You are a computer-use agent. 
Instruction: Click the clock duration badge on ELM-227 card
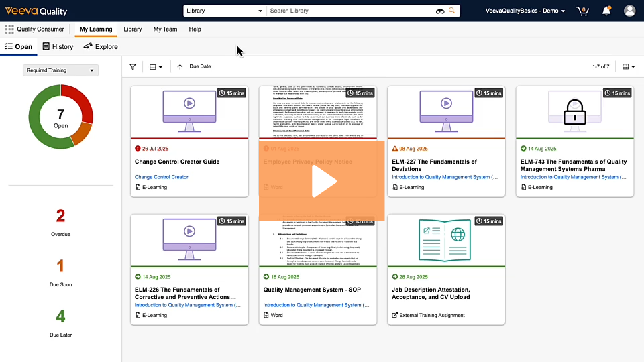(489, 93)
